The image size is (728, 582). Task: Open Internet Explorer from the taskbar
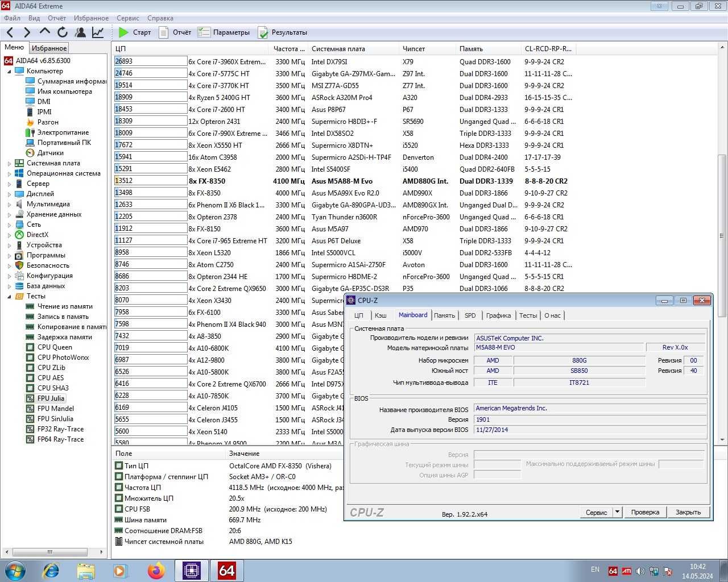[51, 570]
